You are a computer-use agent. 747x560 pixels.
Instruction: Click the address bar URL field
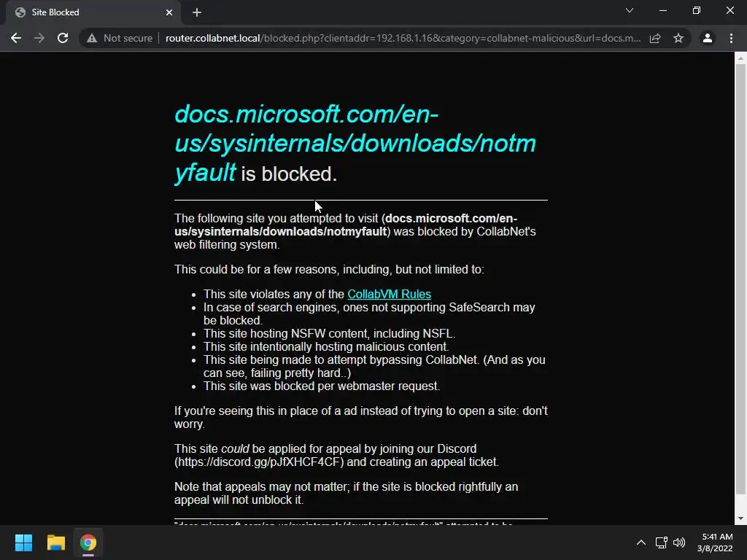tap(403, 38)
